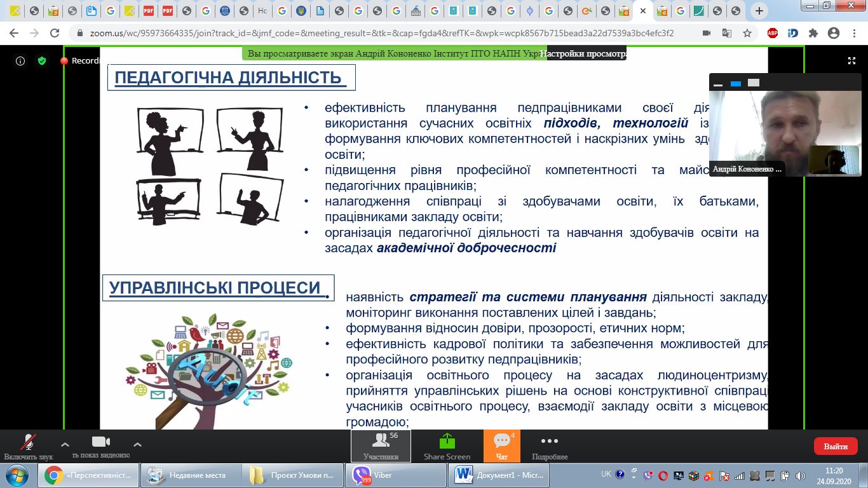Expand audio options arrow beside microphone

tap(65, 444)
